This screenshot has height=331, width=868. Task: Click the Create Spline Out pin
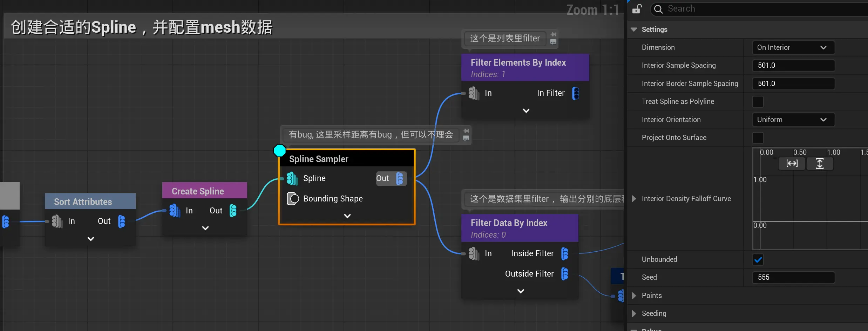pyautogui.click(x=233, y=211)
